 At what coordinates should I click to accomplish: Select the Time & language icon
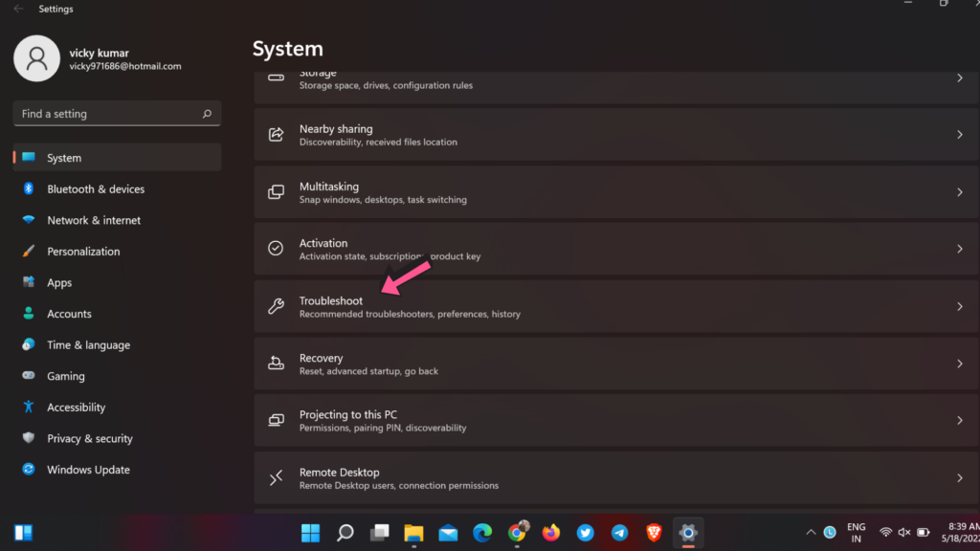29,344
